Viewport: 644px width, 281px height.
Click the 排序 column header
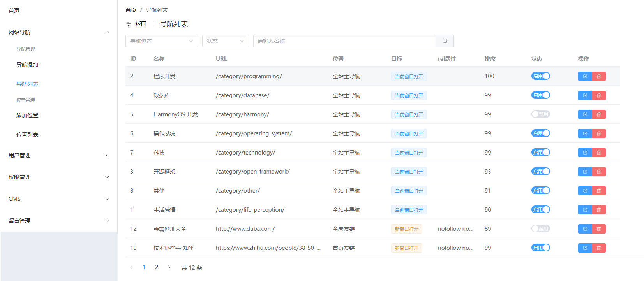(490, 59)
